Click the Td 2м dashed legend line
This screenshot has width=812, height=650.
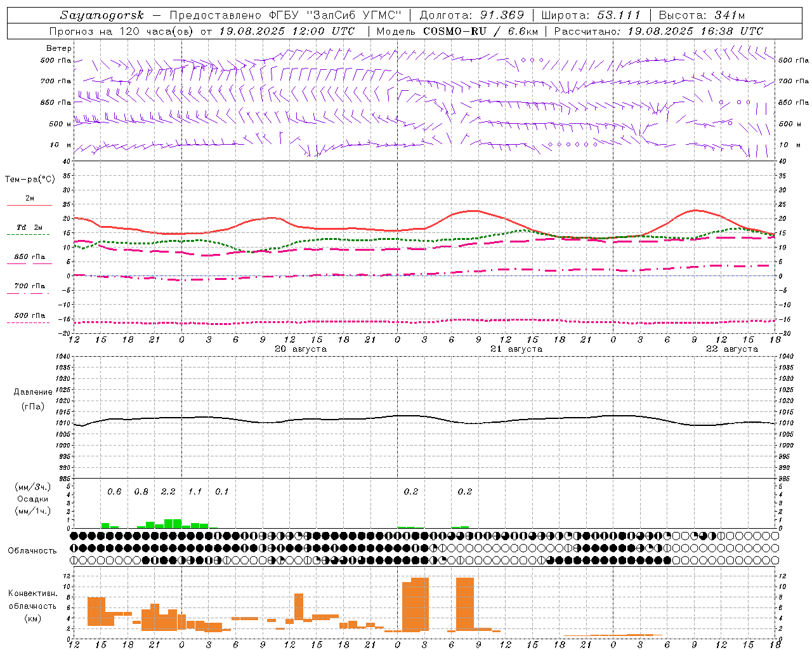point(28,234)
